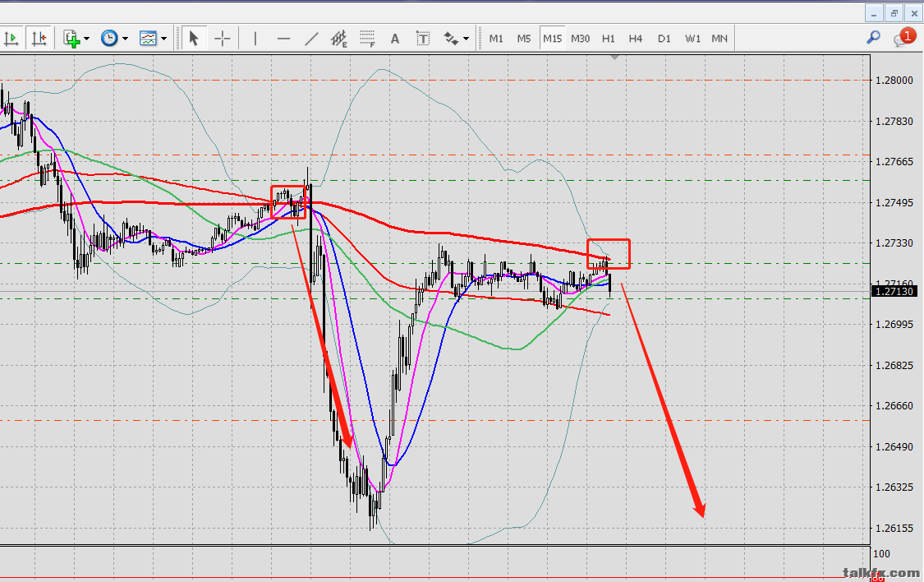Switch to the H1 timeframe
The image size is (924, 582).
(609, 38)
